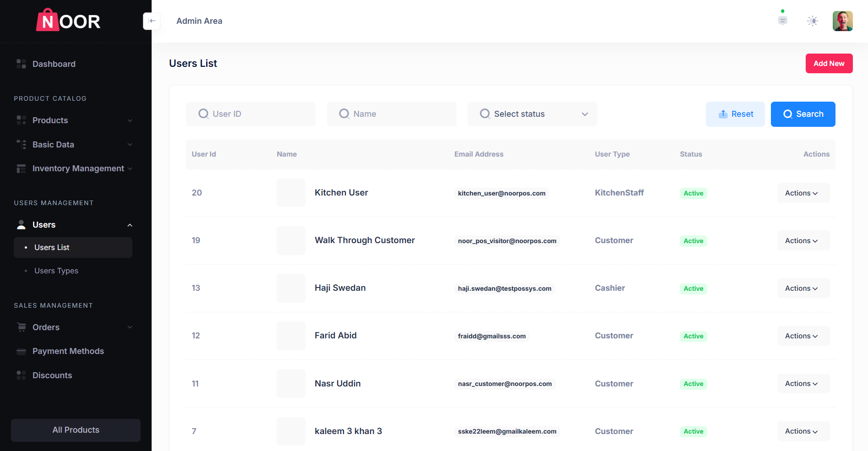868x451 pixels.
Task: Open Actions dropdown for Haji Swedan
Action: click(x=803, y=288)
